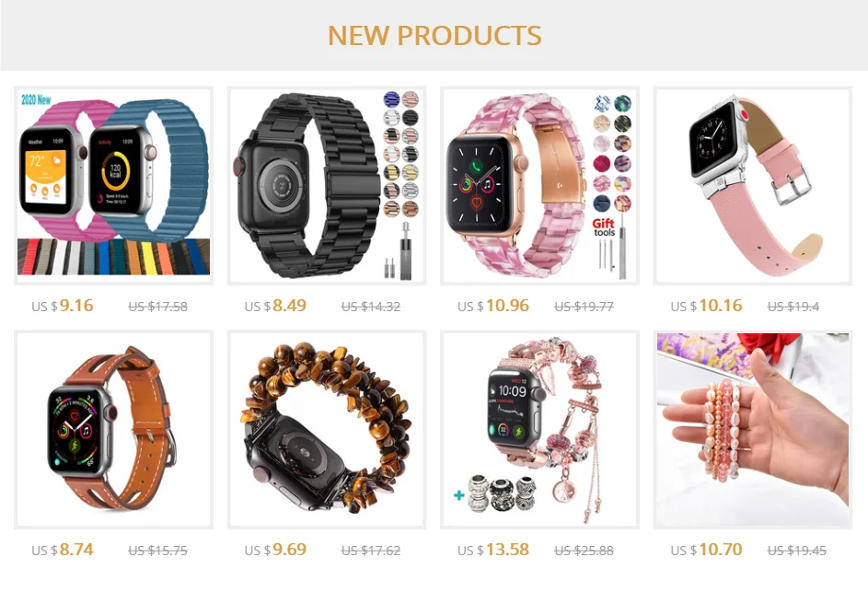Click the crossed-out US $17.58 original price
Viewport: 868px width, 592px height.
click(x=157, y=307)
